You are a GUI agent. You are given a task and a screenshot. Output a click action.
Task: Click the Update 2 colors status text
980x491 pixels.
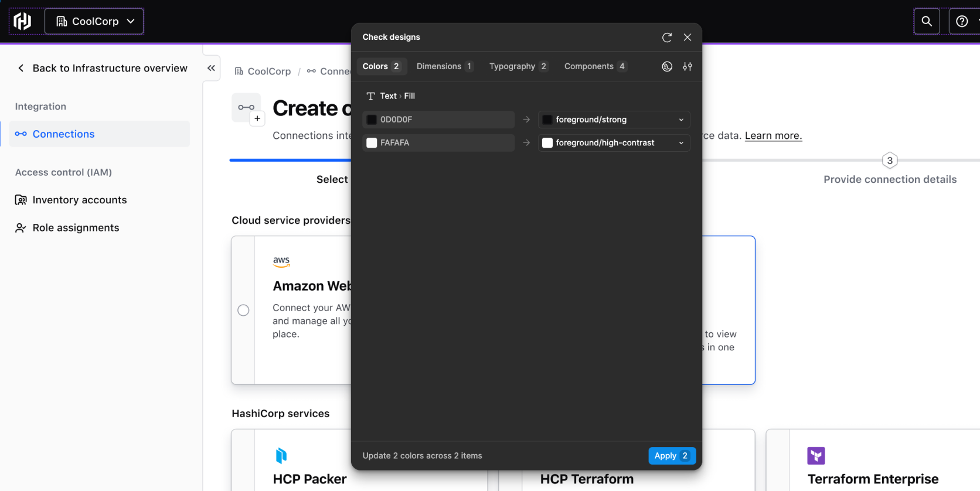(423, 456)
